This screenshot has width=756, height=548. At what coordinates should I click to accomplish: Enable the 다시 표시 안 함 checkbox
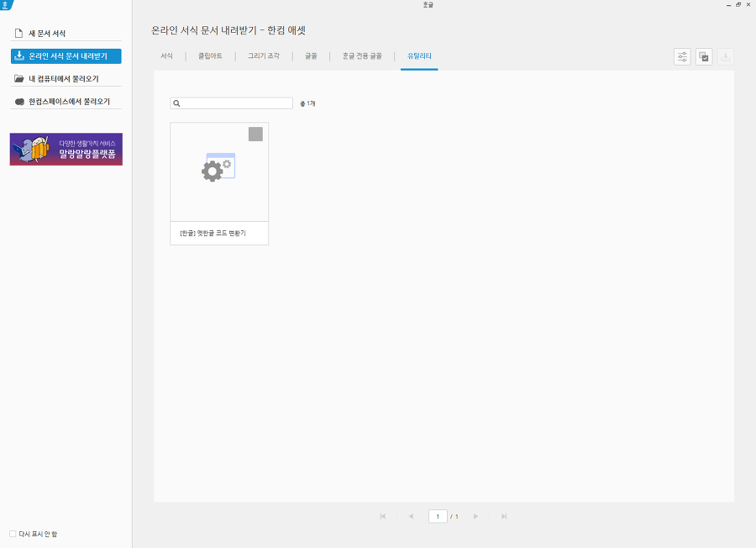13,534
